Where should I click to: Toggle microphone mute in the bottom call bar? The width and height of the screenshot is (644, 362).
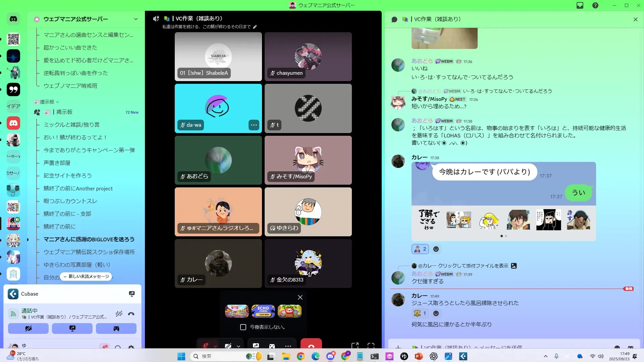(206, 346)
